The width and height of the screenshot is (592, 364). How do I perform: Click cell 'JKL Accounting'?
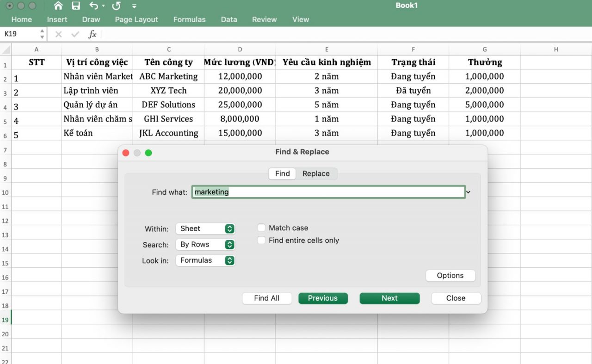[x=168, y=133]
